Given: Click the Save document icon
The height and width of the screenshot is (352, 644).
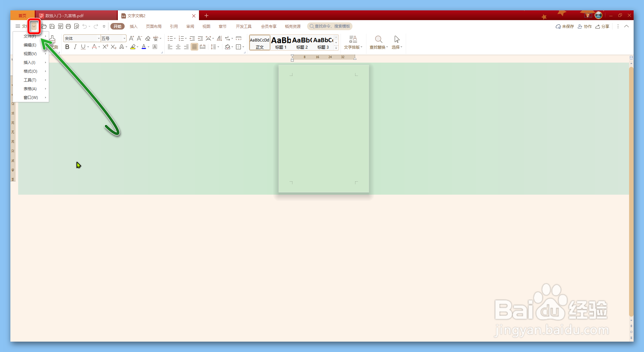Looking at the screenshot, I should click(x=52, y=26).
